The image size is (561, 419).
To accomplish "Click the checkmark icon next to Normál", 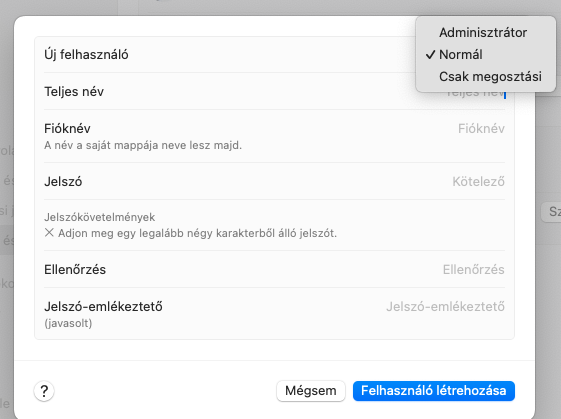I will (430, 54).
